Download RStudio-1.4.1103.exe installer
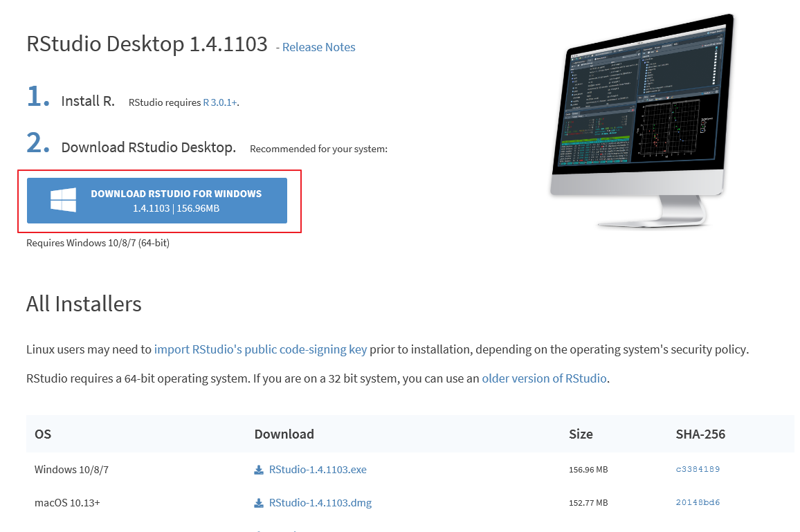Screen dimensions: 800x532 [318, 469]
